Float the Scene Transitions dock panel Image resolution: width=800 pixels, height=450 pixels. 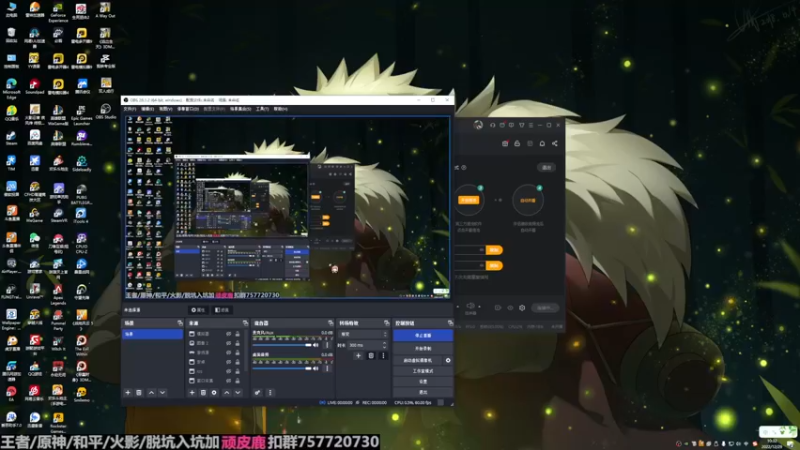pos(386,323)
